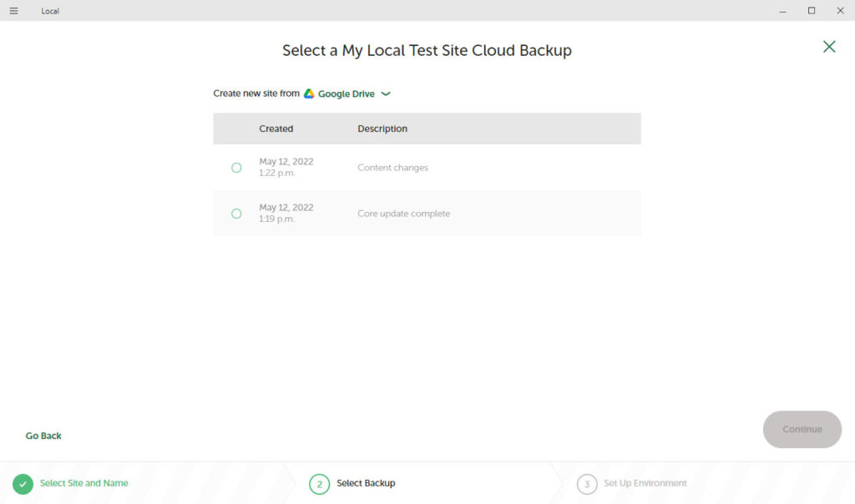This screenshot has height=504, width=855.
Task: Click the step 2 circle icon
Action: [319, 484]
